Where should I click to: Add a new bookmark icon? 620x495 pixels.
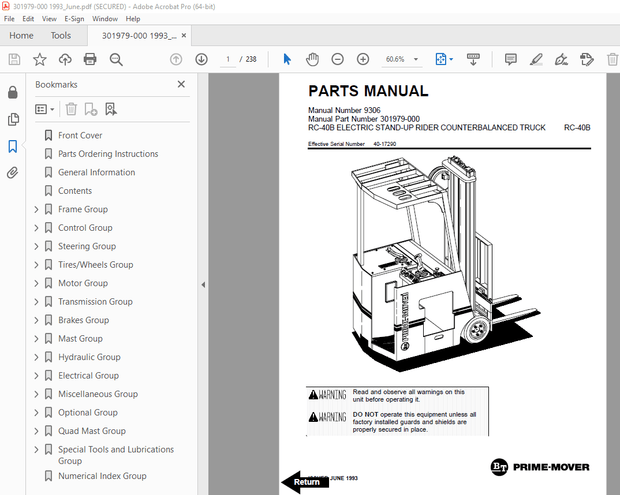click(x=91, y=109)
